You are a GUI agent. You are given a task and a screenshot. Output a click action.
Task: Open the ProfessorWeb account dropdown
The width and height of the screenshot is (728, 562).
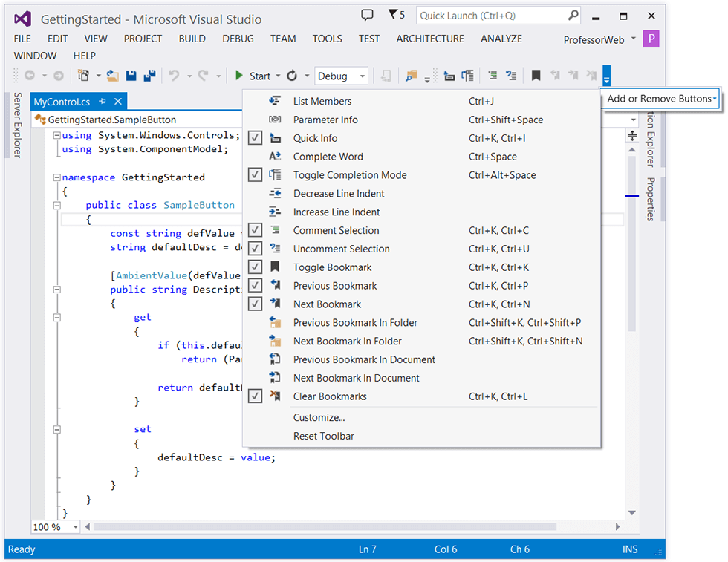(633, 39)
